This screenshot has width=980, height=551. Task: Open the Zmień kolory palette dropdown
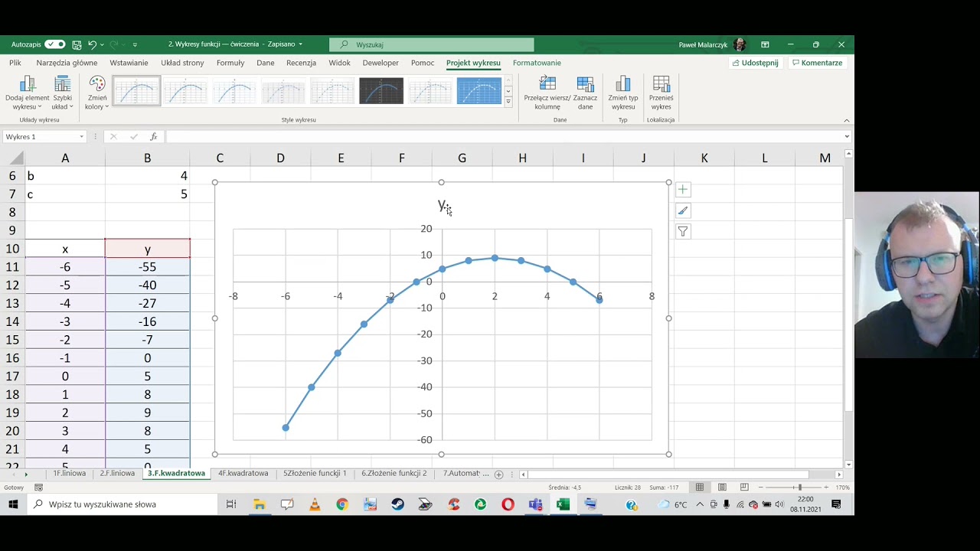97,93
